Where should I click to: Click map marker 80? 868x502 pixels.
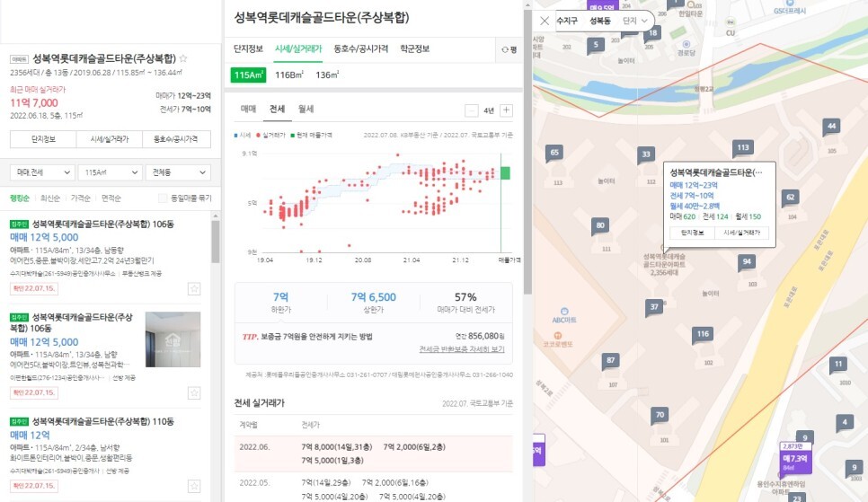click(600, 225)
